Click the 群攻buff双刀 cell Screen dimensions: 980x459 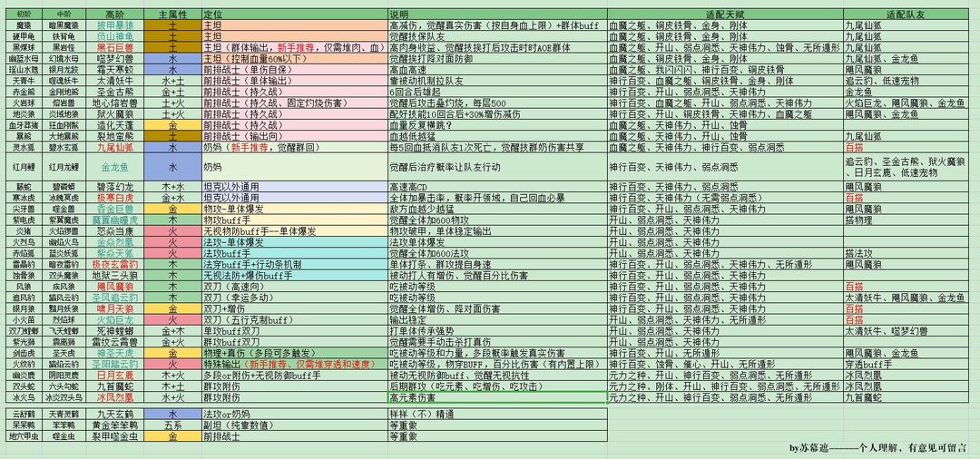point(294,342)
